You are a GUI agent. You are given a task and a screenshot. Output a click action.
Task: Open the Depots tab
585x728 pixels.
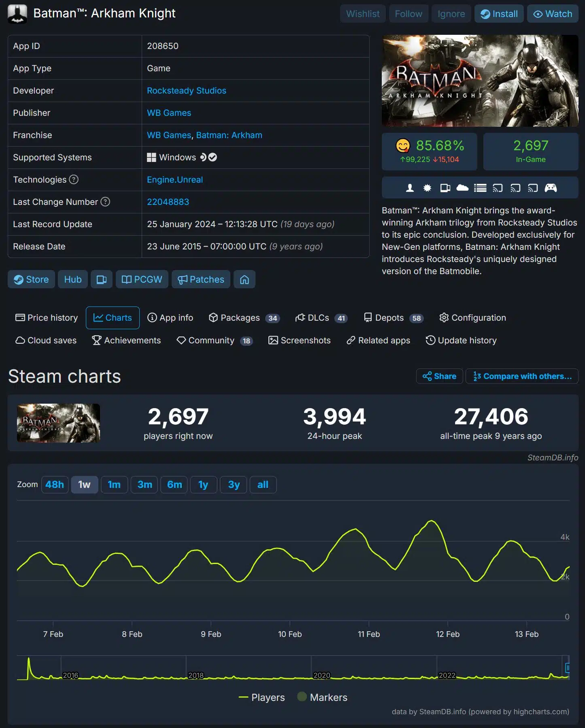394,318
